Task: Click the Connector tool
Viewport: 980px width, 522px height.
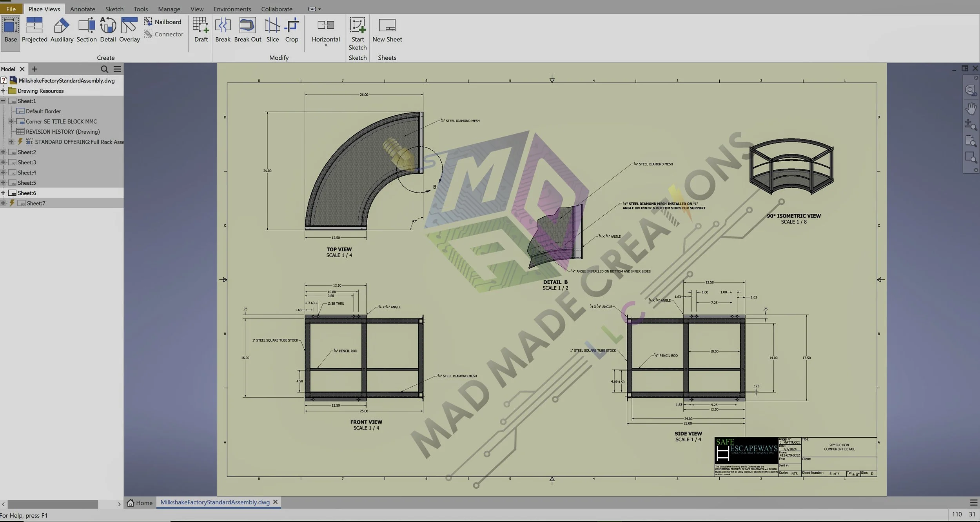Action: coord(163,34)
